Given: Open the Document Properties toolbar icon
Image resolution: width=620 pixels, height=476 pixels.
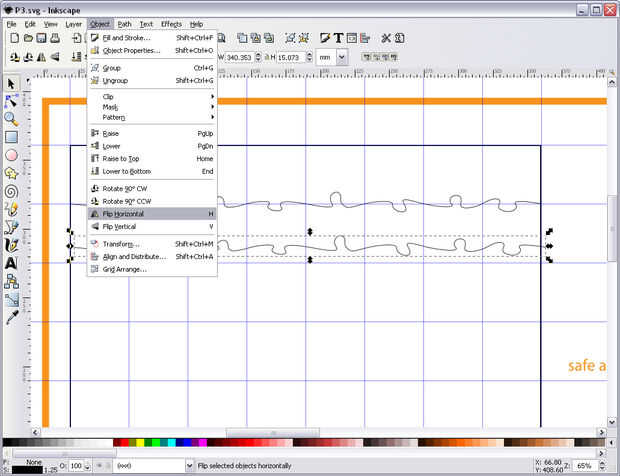Looking at the screenshot, I should click(399, 38).
